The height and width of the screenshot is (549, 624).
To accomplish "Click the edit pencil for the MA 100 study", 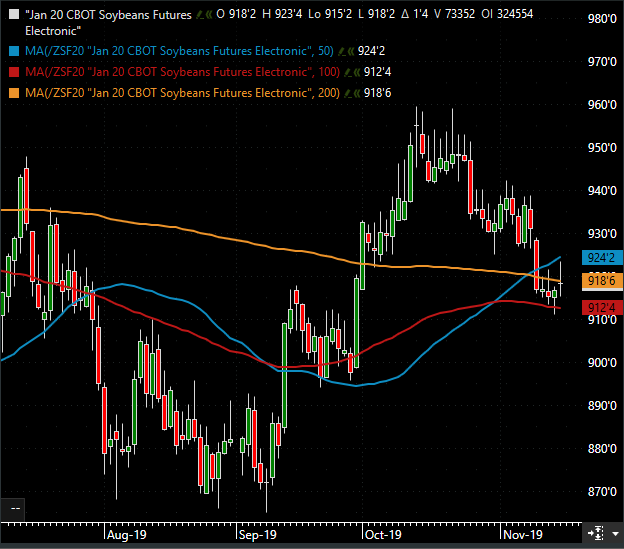I will [x=347, y=72].
